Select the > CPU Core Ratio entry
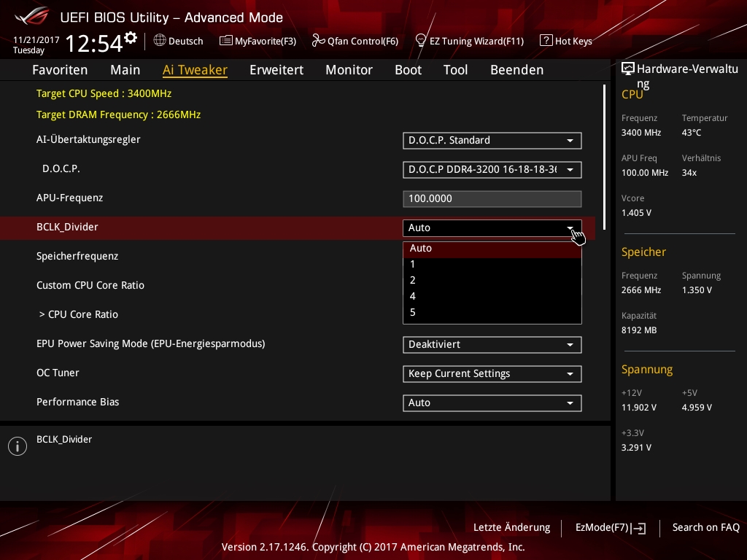This screenshot has height=560, width=747. [79, 314]
